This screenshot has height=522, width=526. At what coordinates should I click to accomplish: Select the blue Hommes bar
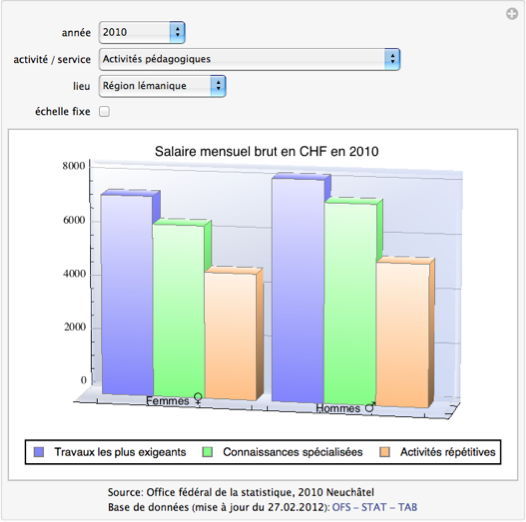point(298,289)
